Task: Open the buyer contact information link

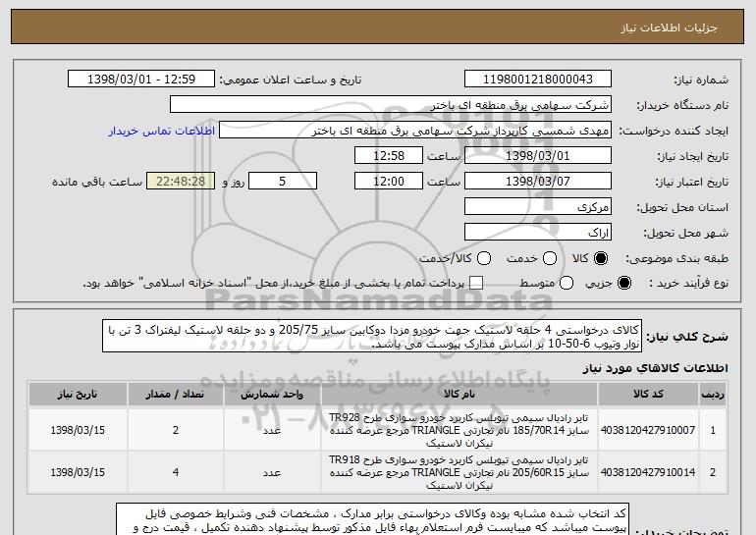Action: point(162,131)
